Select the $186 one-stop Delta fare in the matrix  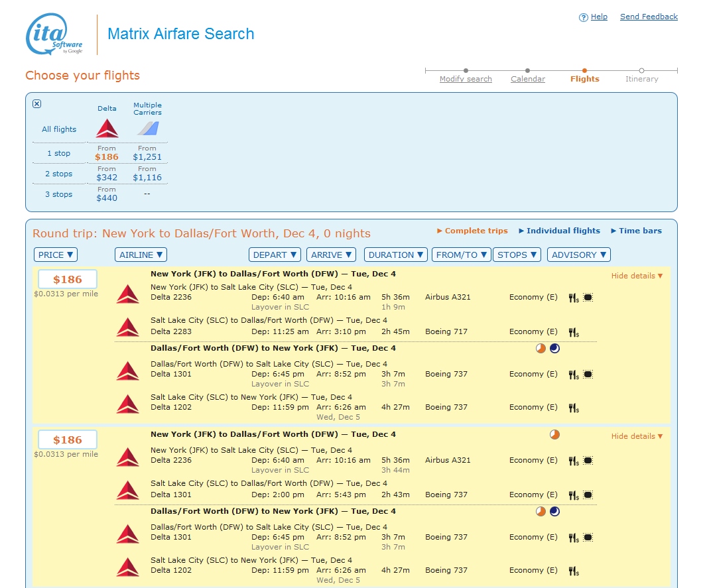tap(107, 157)
